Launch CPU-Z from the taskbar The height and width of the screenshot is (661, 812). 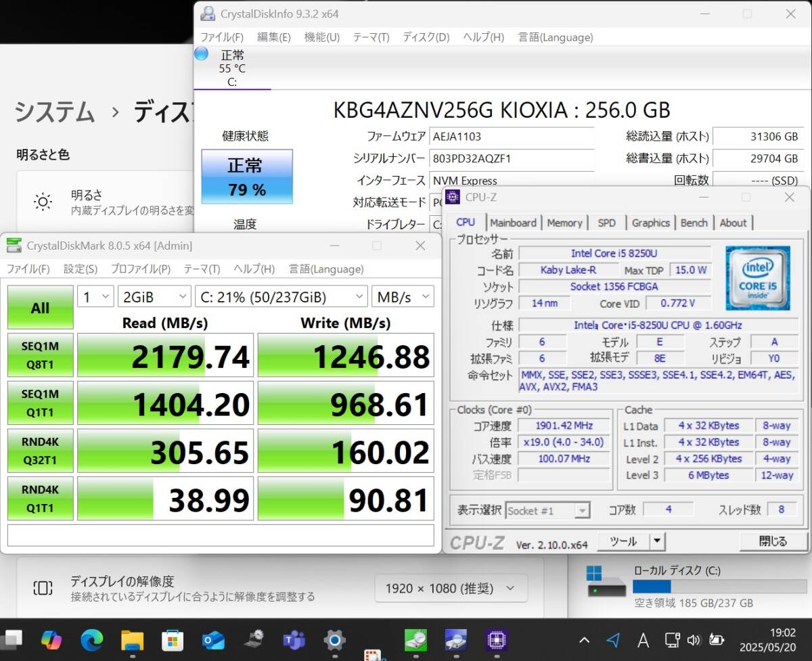497,639
